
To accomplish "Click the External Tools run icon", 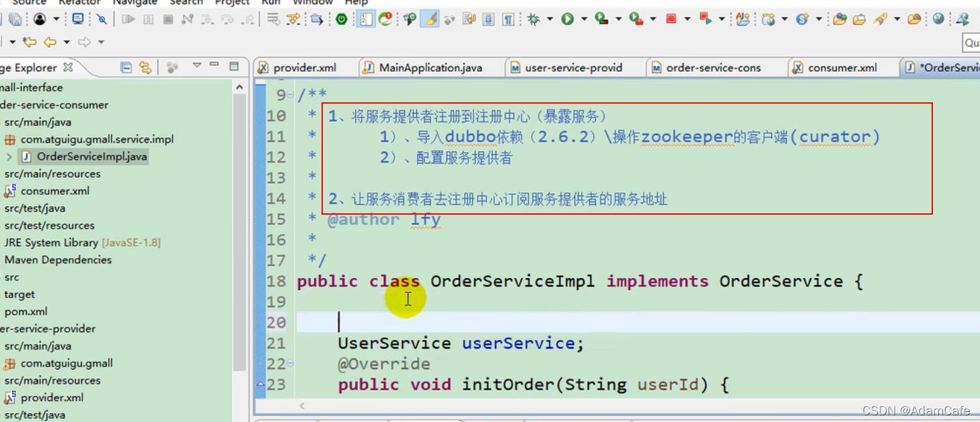I will point(636,20).
